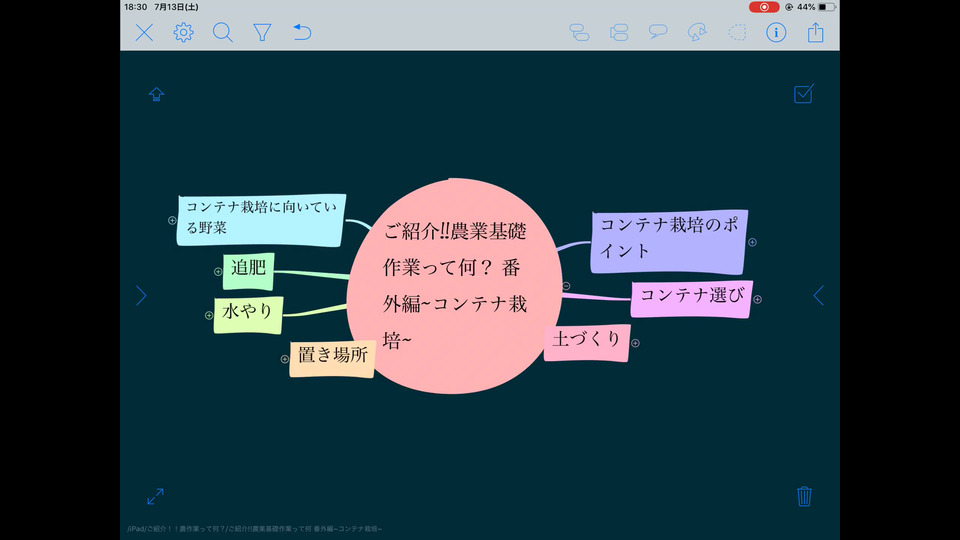Expand the 追肥 node children
This screenshot has height=540, width=960.
pos(218,271)
